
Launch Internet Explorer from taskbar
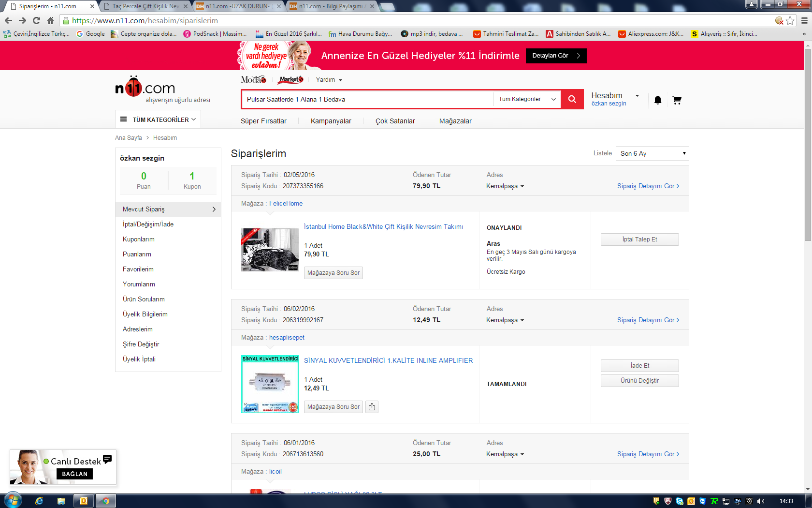coord(39,501)
